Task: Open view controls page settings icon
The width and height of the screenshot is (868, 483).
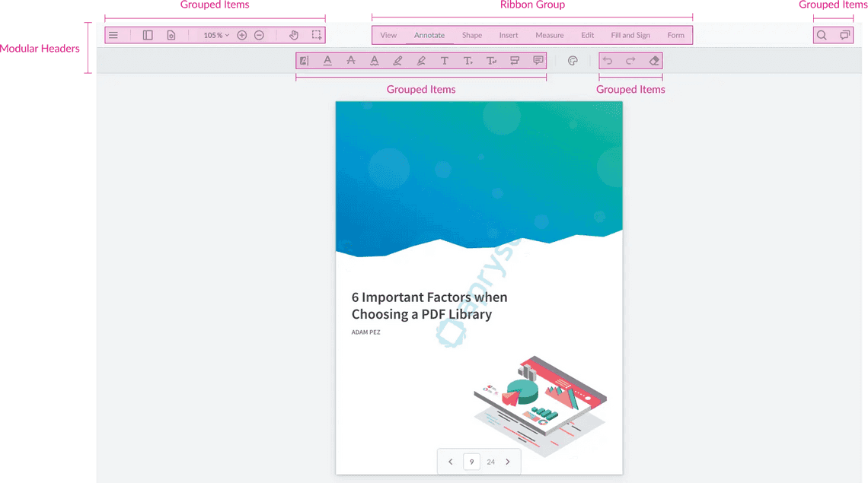Action: pos(171,35)
